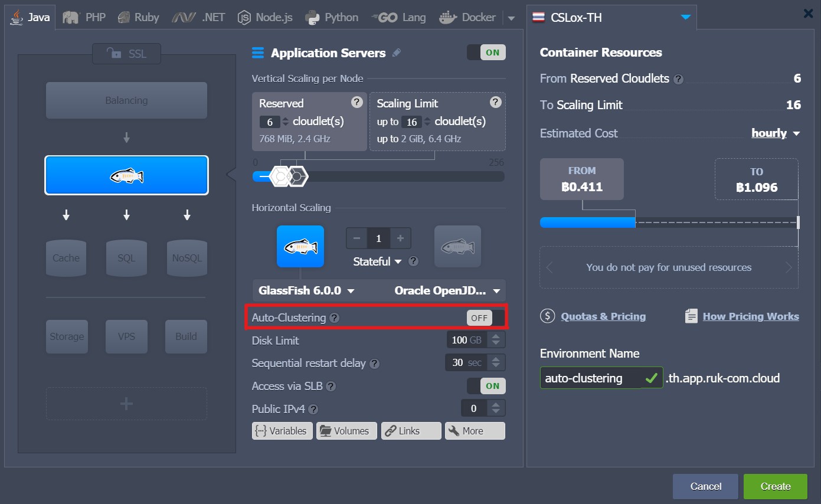This screenshot has height=504, width=821.
Task: Toggle the Access via SLB switch
Action: point(486,386)
